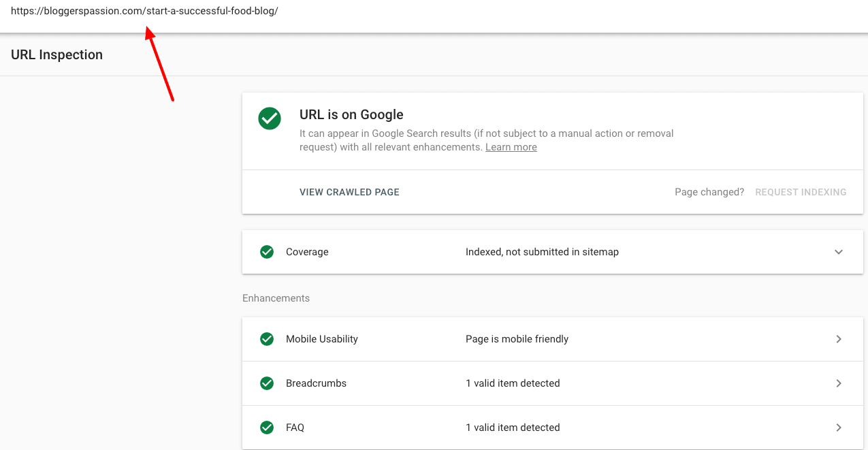Expand the Coverage section chevron
Viewport: 868px width, 450px height.
pos(839,252)
